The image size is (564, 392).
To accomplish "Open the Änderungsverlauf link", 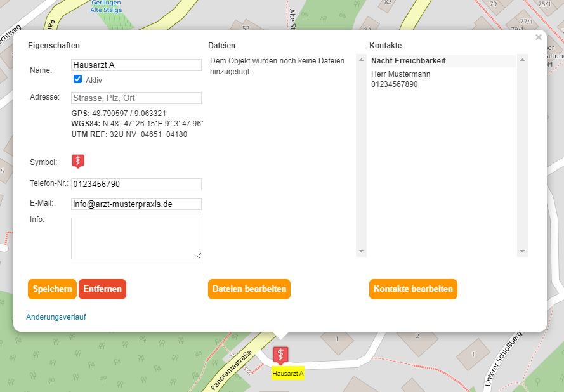I will coord(56,317).
